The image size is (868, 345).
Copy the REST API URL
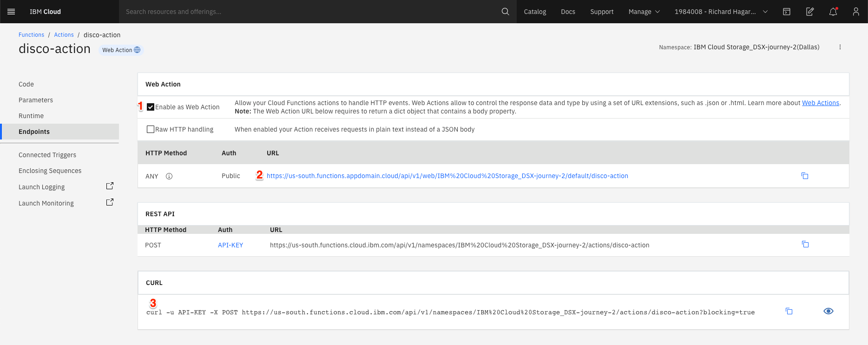click(805, 244)
